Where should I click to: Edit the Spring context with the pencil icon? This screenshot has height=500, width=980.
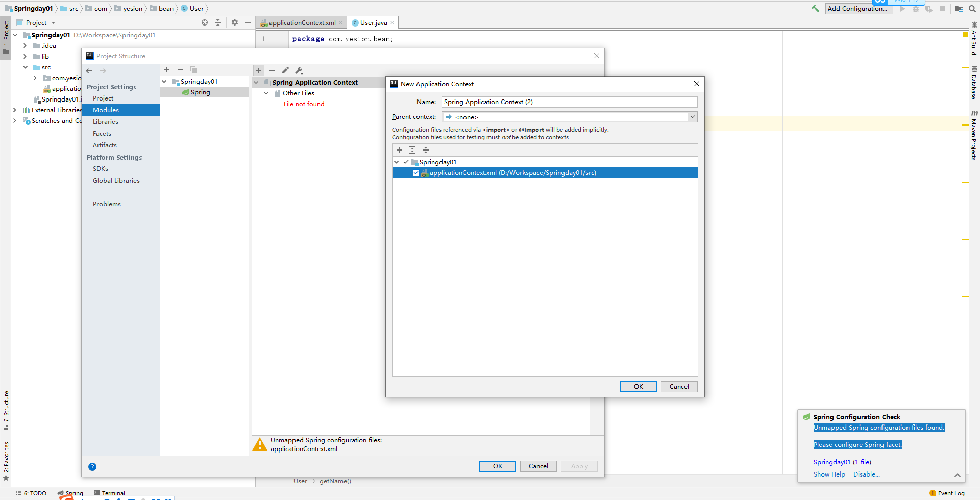point(285,70)
